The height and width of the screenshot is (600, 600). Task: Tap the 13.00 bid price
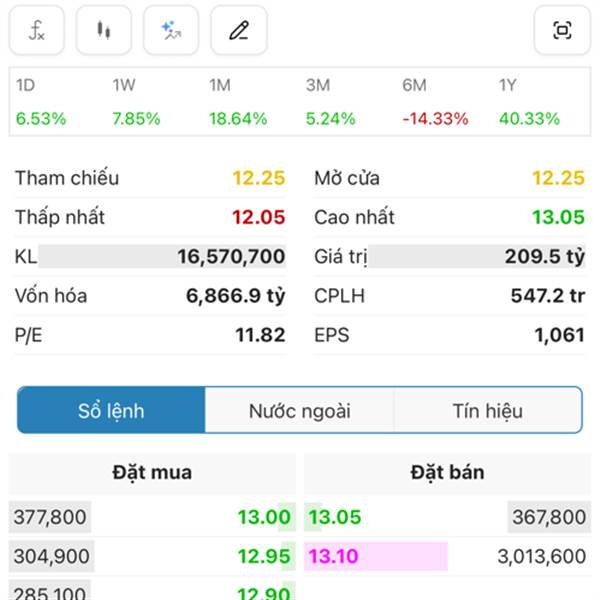tap(264, 518)
